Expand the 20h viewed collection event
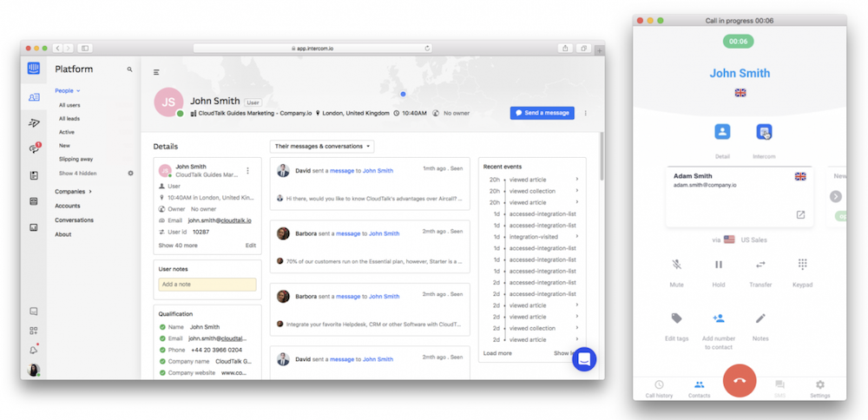Viewport: 868px width, 420px height. pyautogui.click(x=577, y=191)
